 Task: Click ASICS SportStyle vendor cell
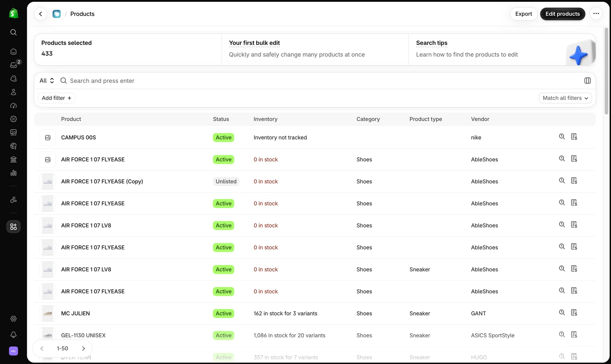coord(493,335)
